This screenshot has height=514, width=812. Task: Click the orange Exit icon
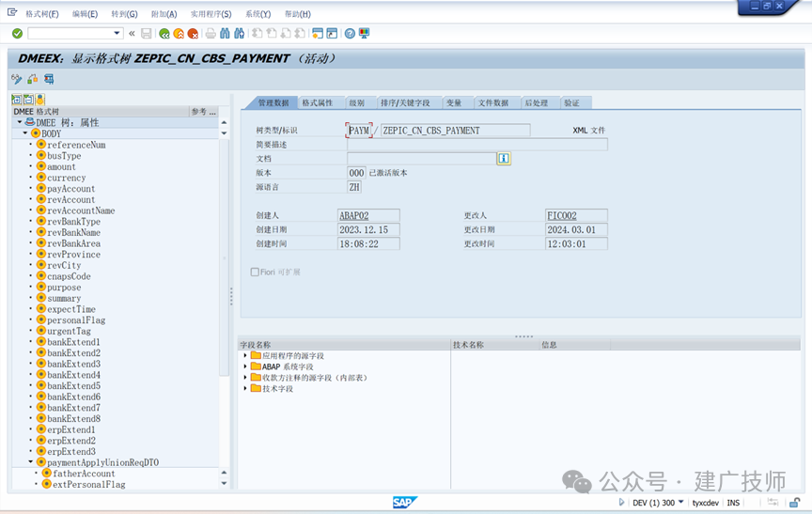point(179,34)
